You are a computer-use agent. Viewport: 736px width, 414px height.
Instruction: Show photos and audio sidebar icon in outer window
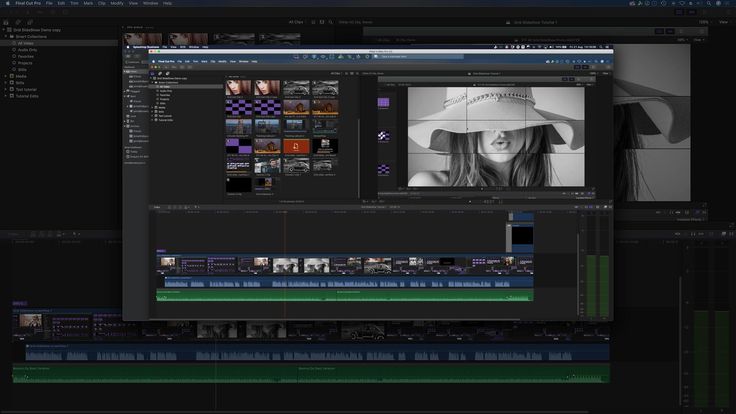(x=18, y=22)
